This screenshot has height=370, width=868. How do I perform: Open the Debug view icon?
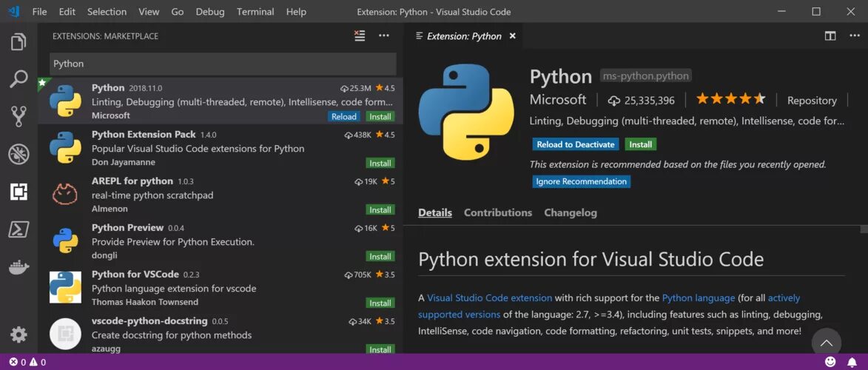coord(18,155)
